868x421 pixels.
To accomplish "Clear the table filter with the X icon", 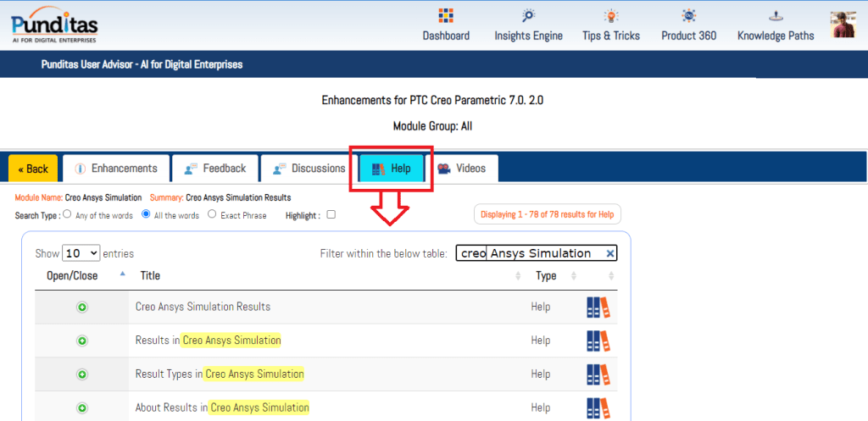I will (609, 253).
